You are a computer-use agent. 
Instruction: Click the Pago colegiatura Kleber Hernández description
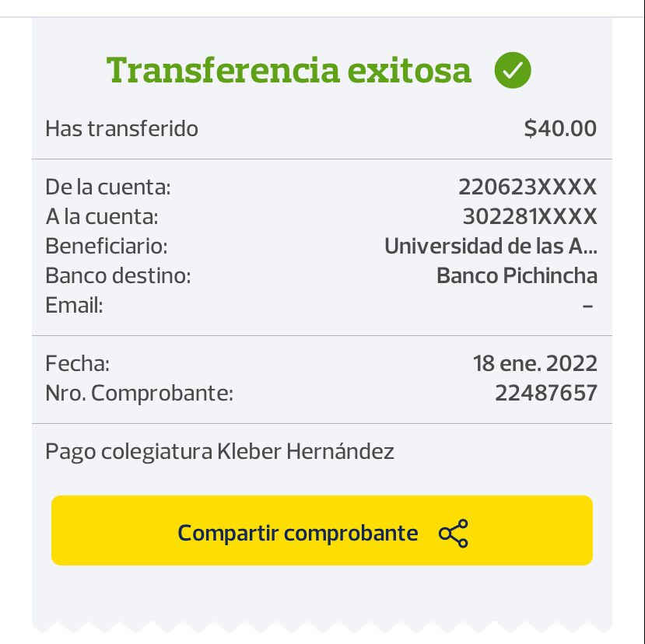coord(219,451)
